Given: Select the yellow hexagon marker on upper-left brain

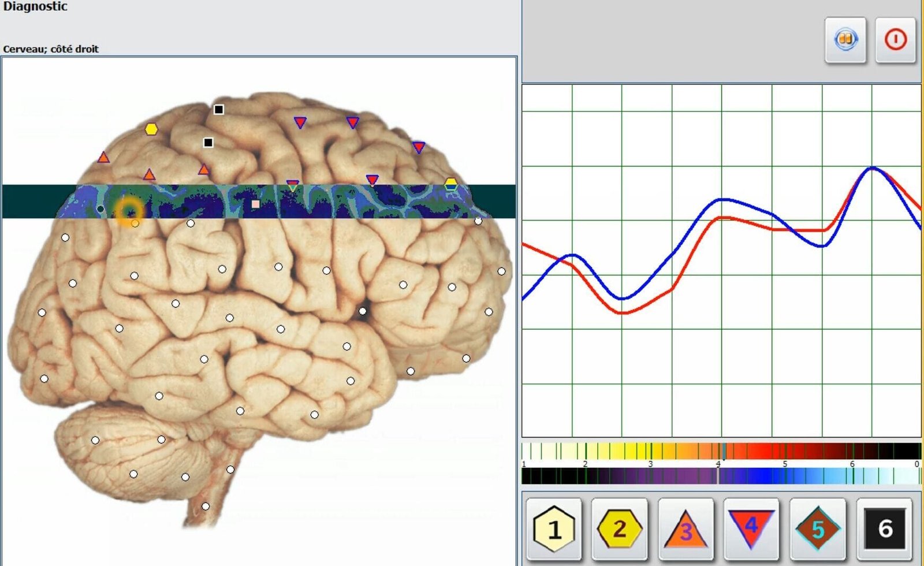Looking at the screenshot, I should click(x=151, y=129).
